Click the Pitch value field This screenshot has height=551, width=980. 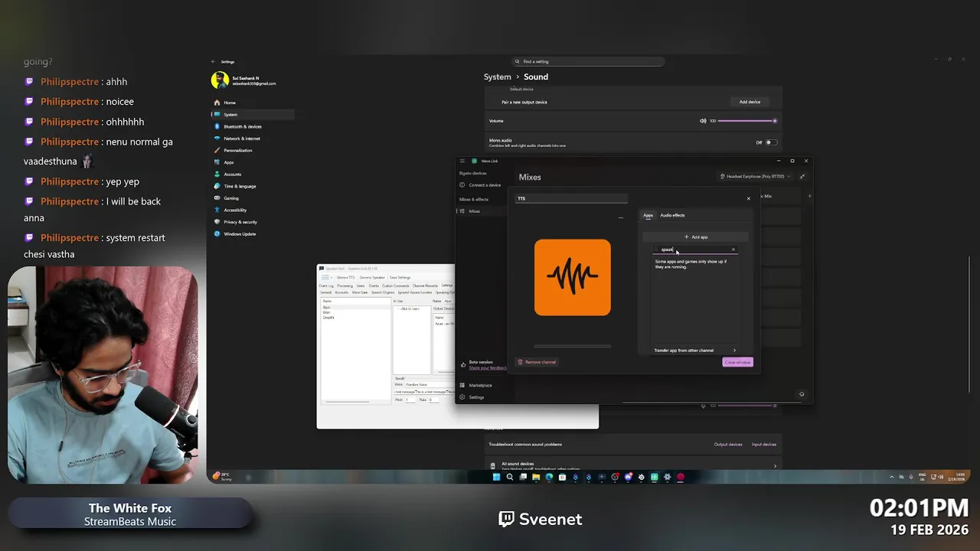tap(410, 399)
